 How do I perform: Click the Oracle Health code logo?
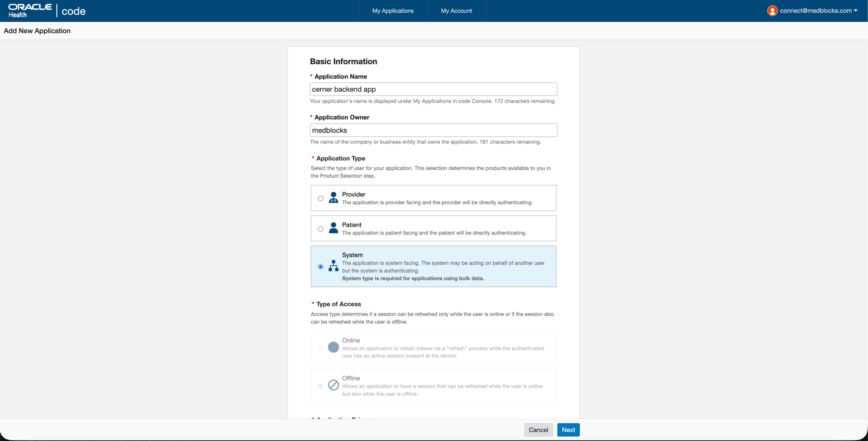click(x=47, y=11)
